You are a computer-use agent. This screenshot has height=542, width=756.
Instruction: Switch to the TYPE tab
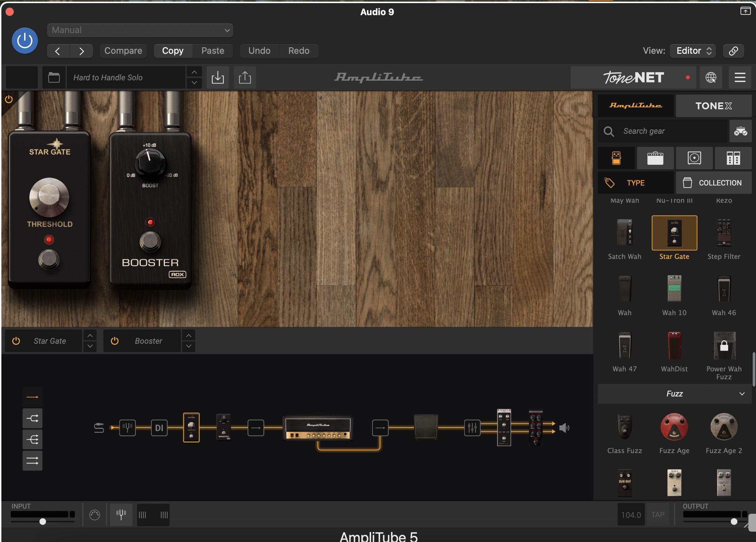635,183
